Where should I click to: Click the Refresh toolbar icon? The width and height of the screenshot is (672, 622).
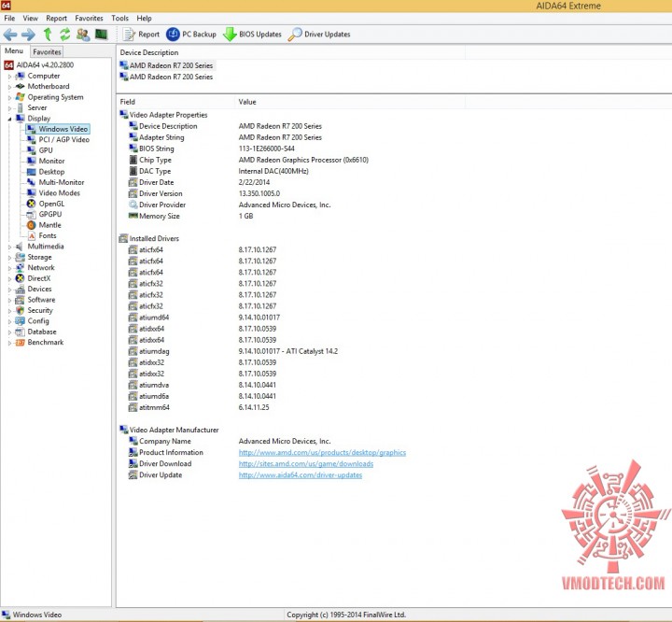point(64,35)
